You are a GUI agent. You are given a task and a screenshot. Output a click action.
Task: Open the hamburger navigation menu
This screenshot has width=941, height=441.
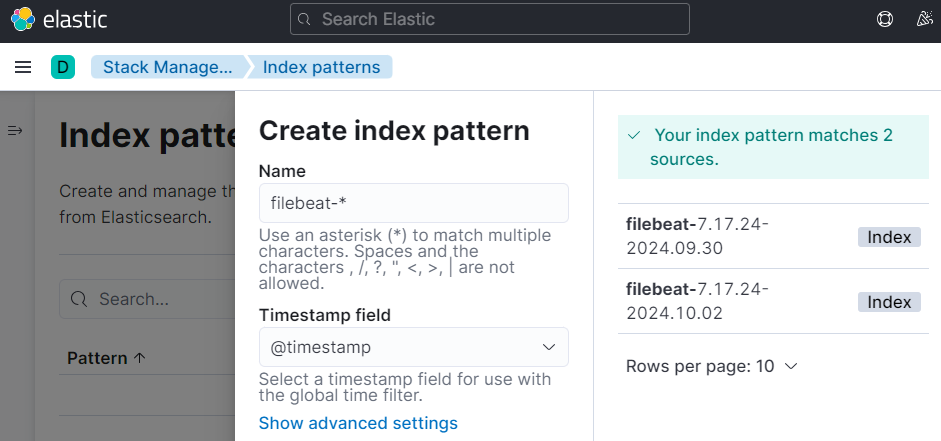tap(23, 67)
